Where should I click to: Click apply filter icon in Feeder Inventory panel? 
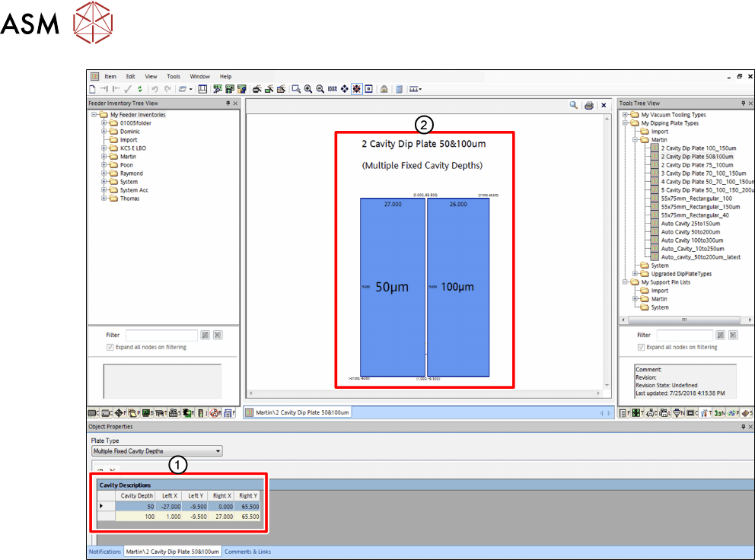(x=205, y=335)
